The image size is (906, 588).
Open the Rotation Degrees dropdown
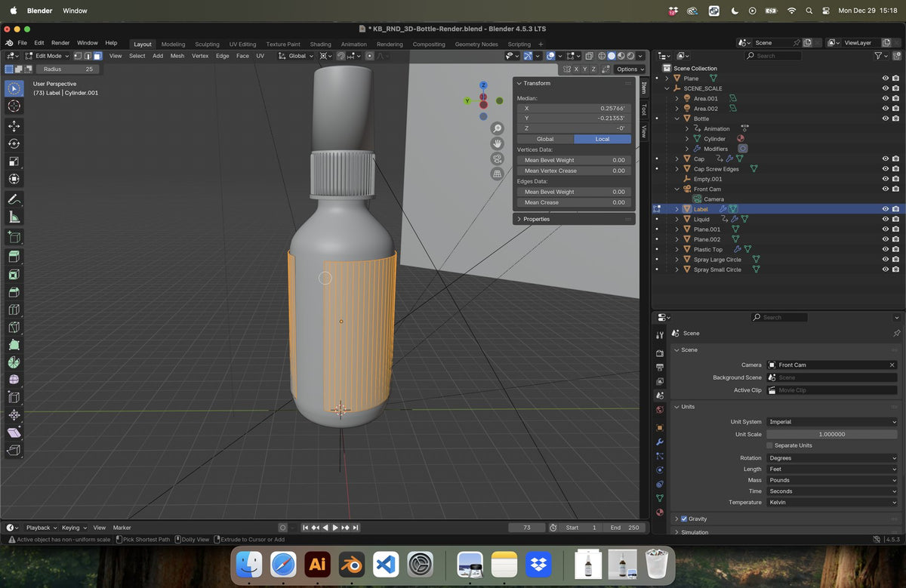coord(832,458)
